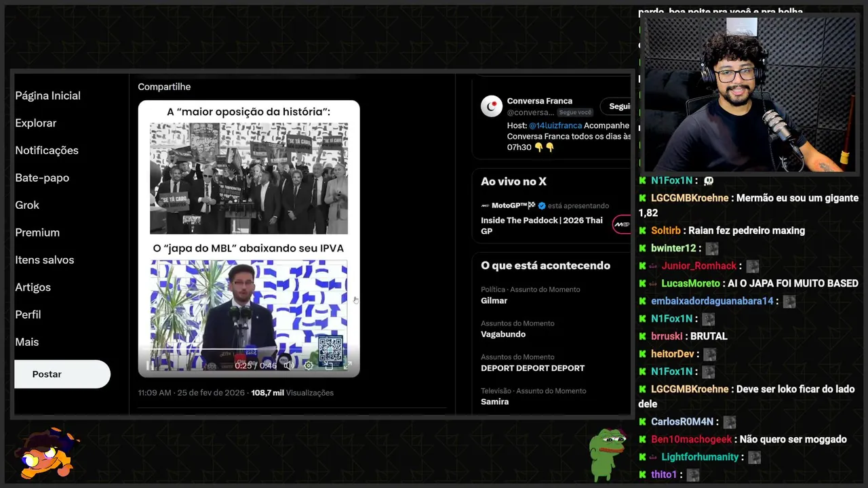
Task: Expand the video to fullscreen
Action: [x=348, y=365]
